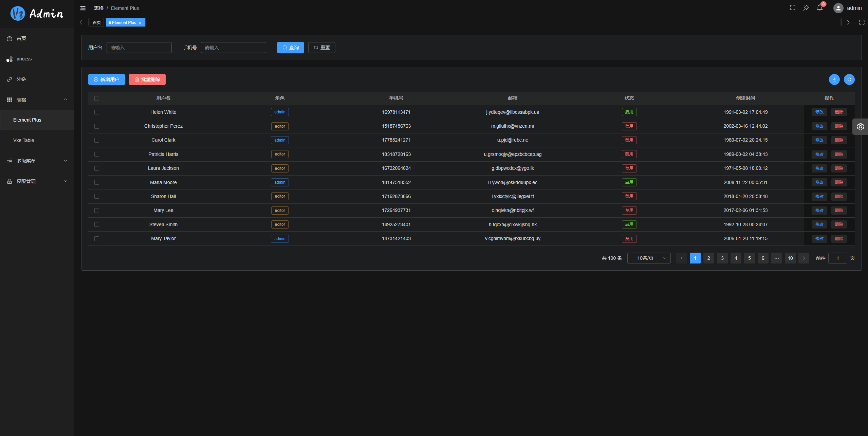Image resolution: width=868 pixels, height=436 pixels.
Task: Check the select-all header checkbox
Action: click(x=97, y=98)
